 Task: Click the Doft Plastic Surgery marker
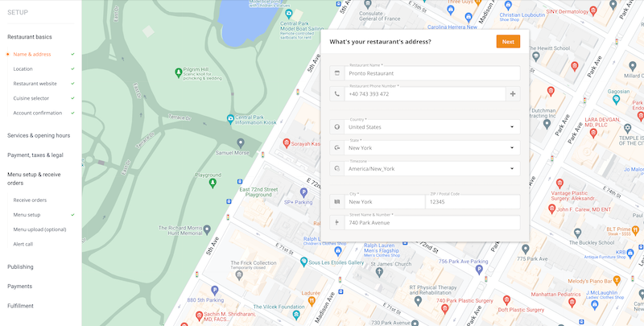click(506, 300)
